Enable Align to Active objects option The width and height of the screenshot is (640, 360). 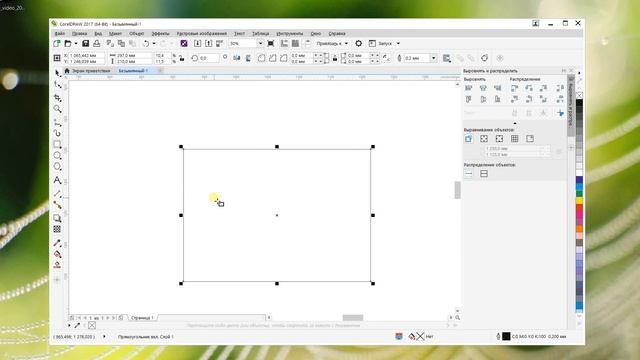tap(469, 139)
